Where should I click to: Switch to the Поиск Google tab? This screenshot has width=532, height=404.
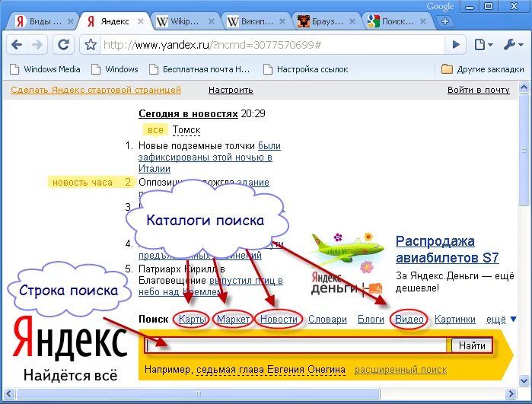tap(397, 21)
